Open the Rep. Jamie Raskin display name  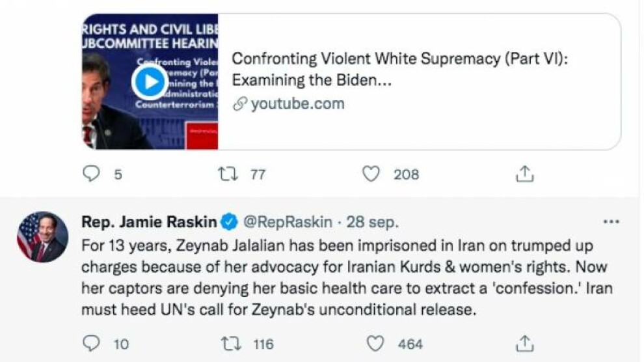pos(149,222)
